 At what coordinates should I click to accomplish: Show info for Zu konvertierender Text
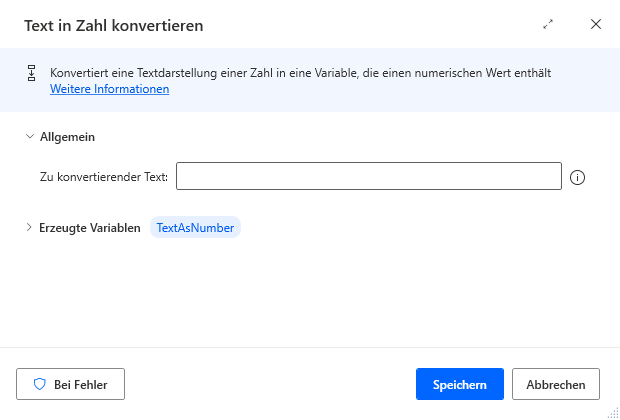577,178
